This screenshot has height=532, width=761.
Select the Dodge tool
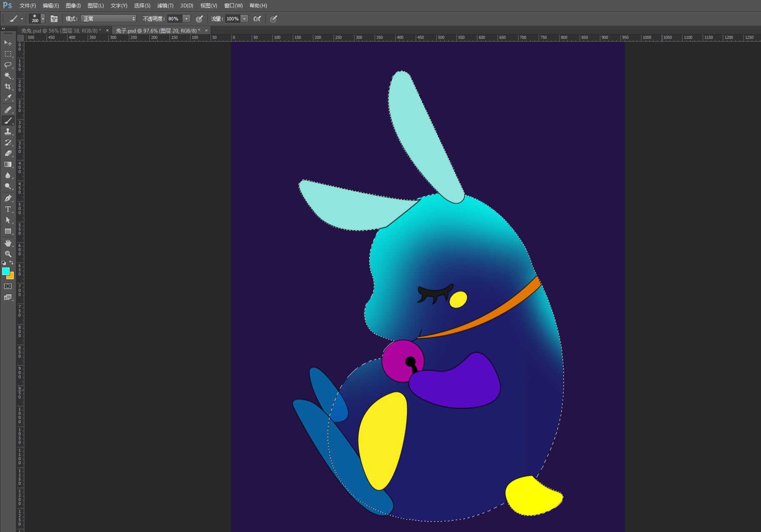click(8, 186)
